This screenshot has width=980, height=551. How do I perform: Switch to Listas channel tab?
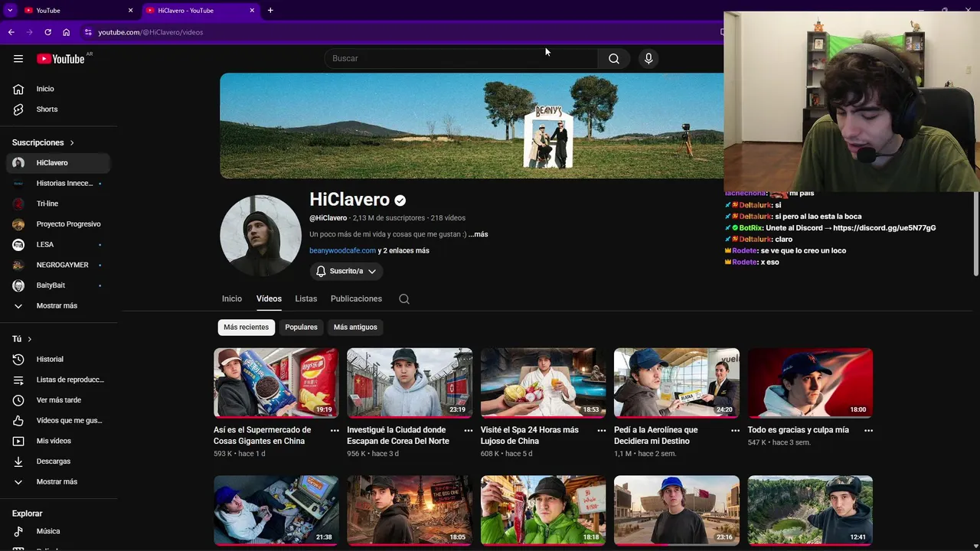pyautogui.click(x=306, y=298)
